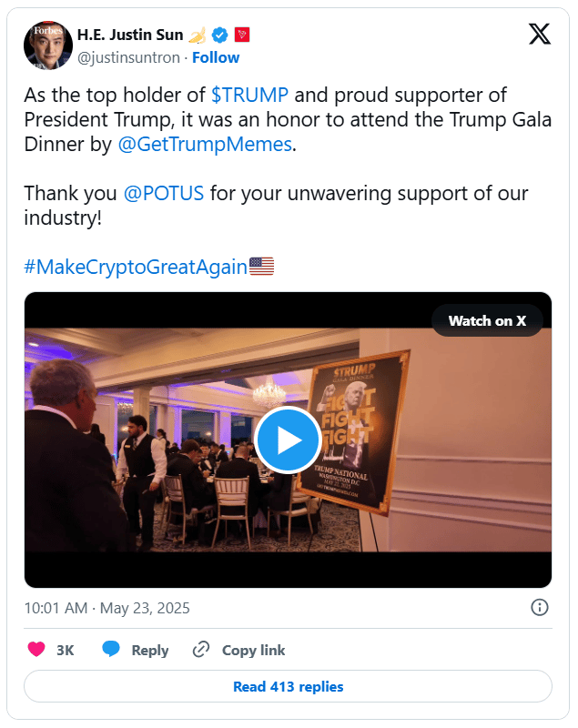The image size is (578, 728).
Task: Open Justin Sun's profile avatar
Action: (48, 45)
